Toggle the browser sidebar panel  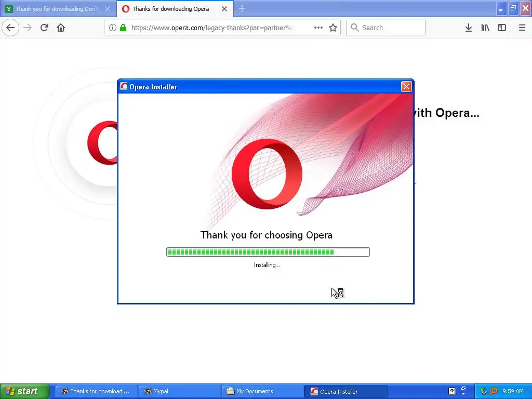point(502,28)
